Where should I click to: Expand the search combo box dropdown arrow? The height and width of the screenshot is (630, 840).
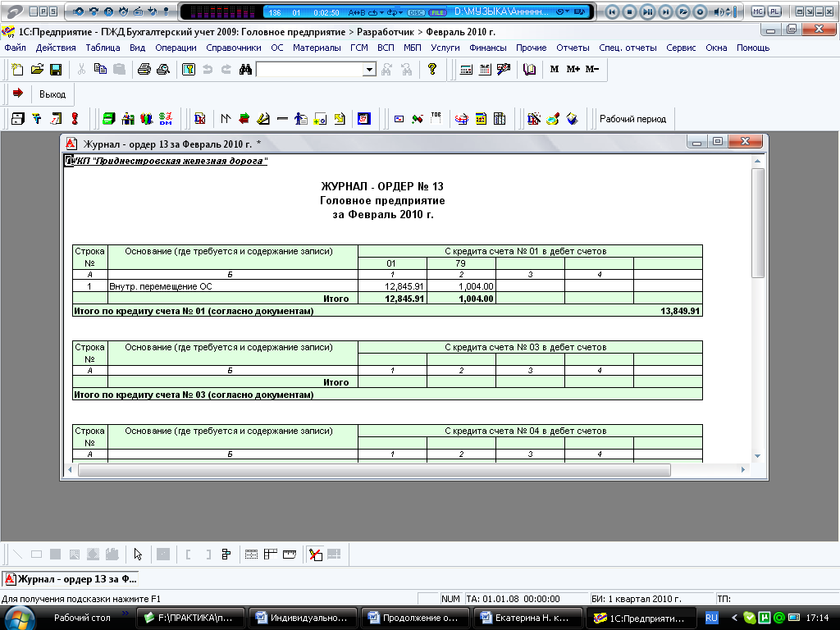pyautogui.click(x=369, y=70)
